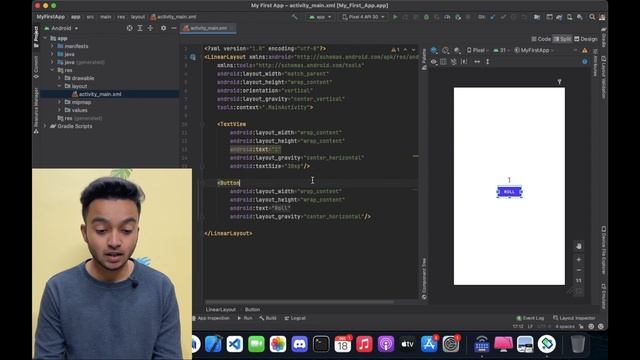Collapse the layout folder
This screenshot has width=640, height=360.
[x=60, y=86]
